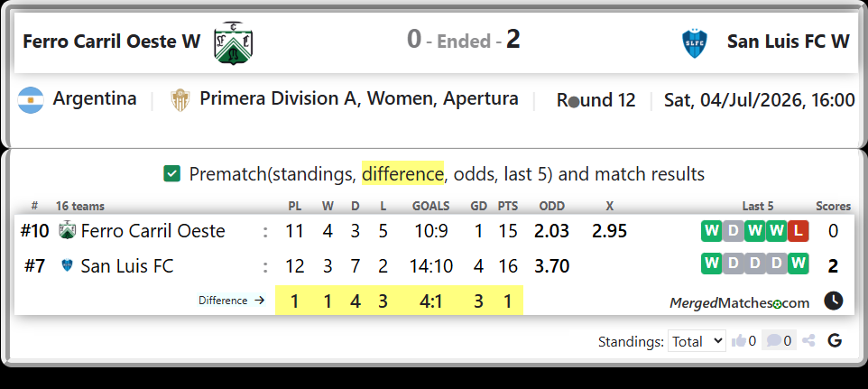This screenshot has width=868, height=389.
Task: Click the thumbs-up like icon
Action: pos(738,341)
